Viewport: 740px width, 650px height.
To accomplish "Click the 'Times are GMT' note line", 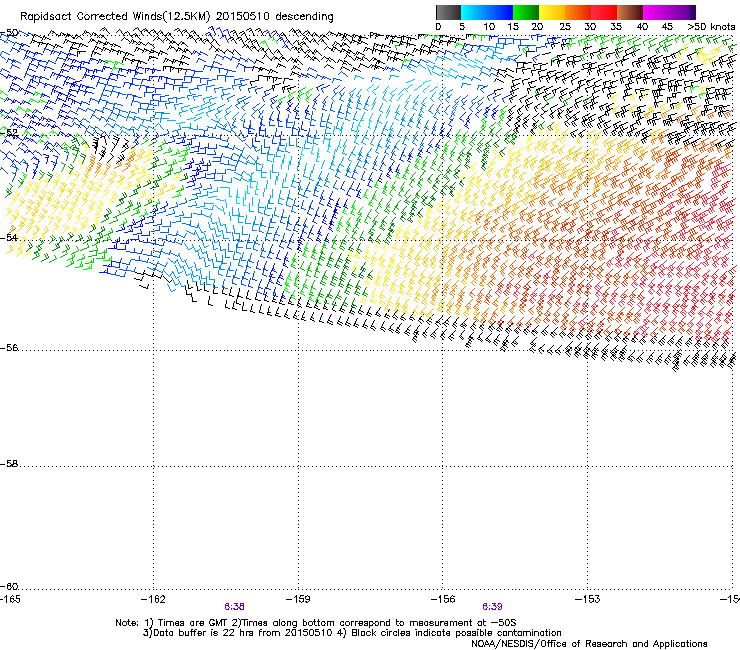I will 316,623.
